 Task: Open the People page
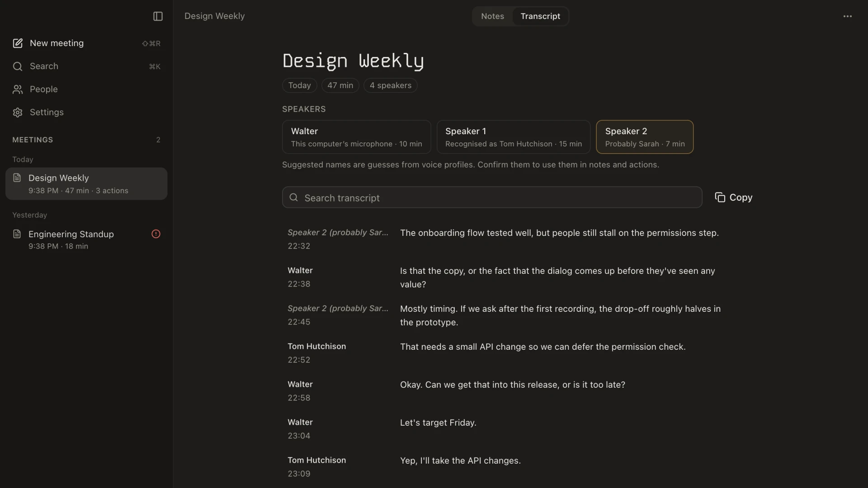click(86, 89)
